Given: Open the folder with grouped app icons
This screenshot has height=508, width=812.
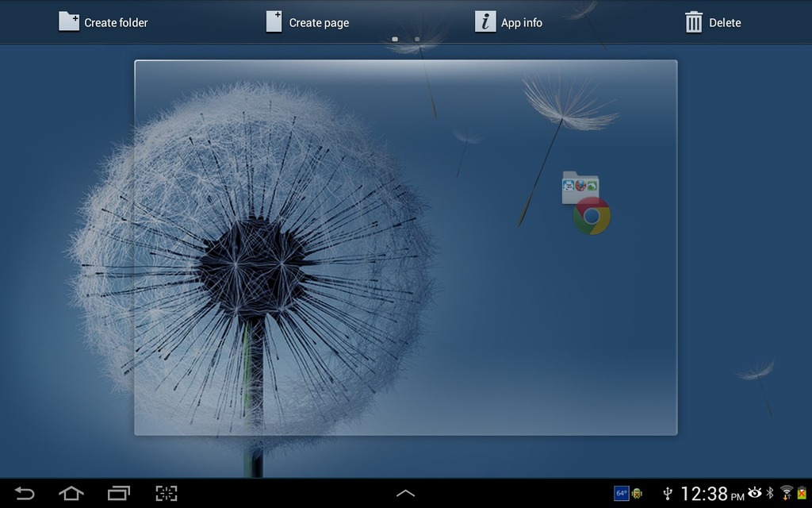Looking at the screenshot, I should [x=580, y=187].
